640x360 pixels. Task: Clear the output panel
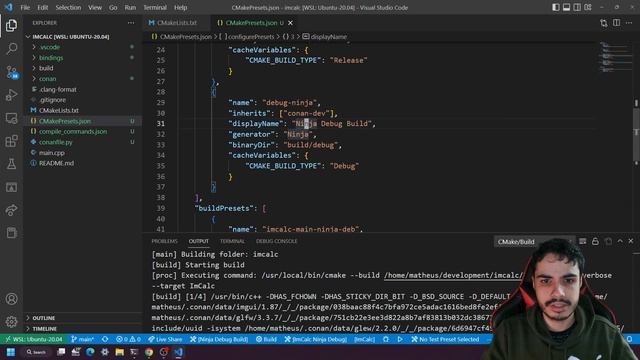(582, 241)
